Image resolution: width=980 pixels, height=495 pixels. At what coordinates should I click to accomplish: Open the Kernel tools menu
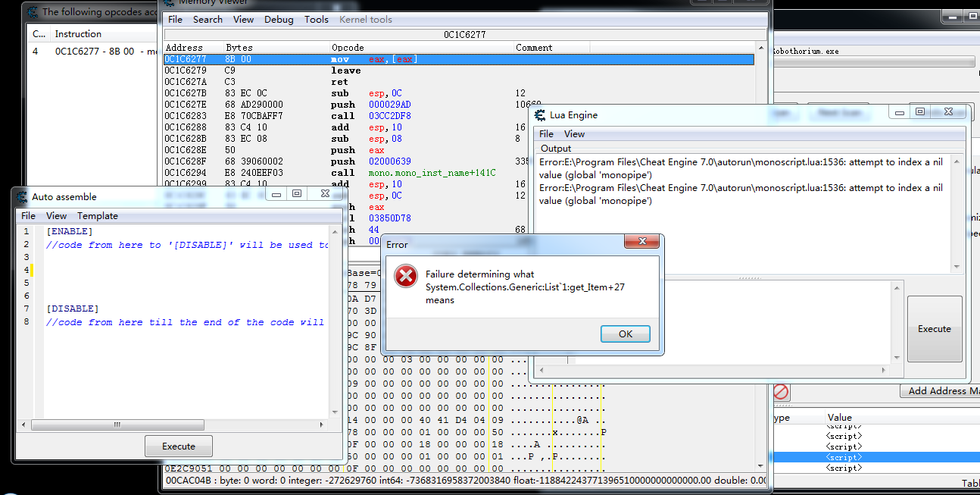tap(365, 20)
